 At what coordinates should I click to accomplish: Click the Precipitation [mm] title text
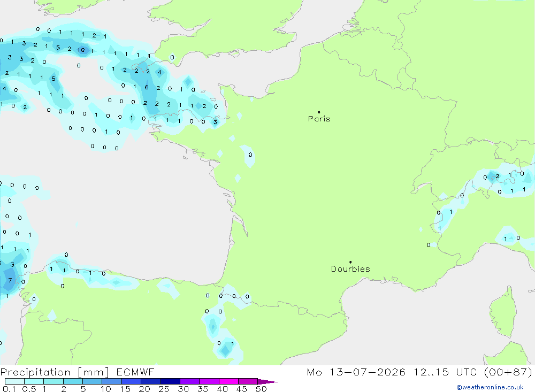pos(55,372)
